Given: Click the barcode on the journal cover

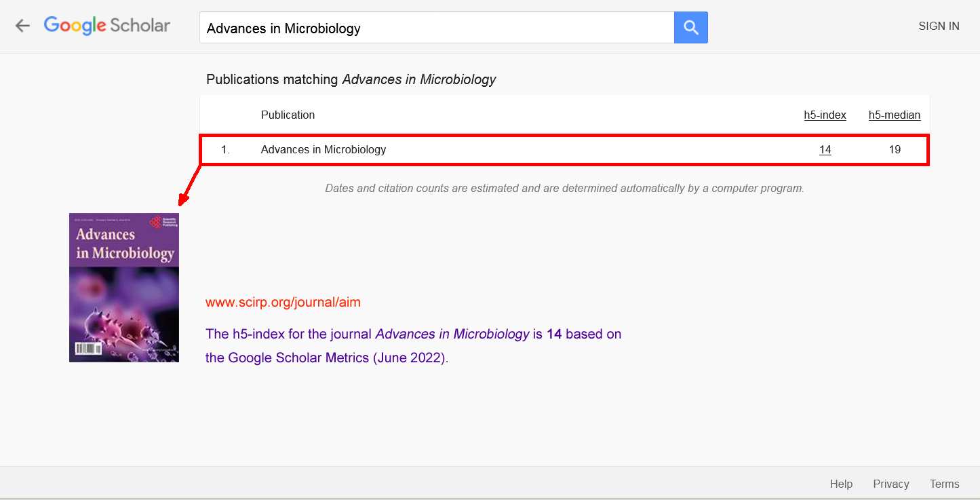Looking at the screenshot, I should (87, 349).
